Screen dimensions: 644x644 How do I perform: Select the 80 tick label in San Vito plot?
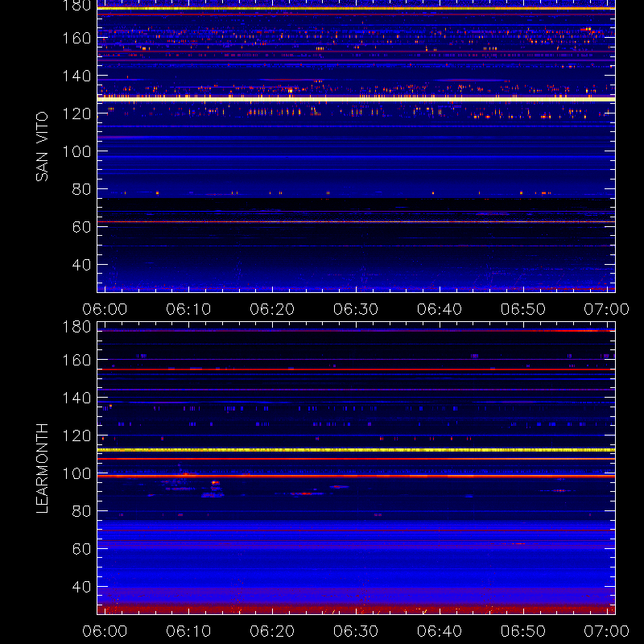point(81,189)
